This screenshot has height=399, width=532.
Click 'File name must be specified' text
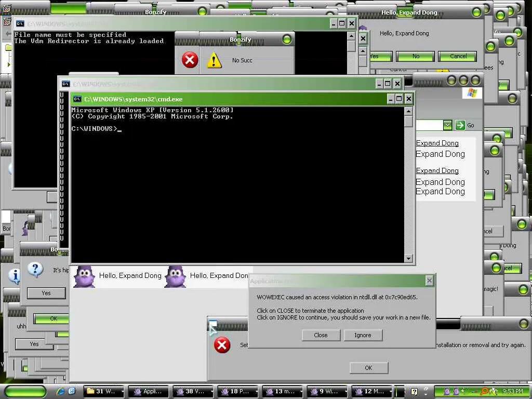coord(70,35)
